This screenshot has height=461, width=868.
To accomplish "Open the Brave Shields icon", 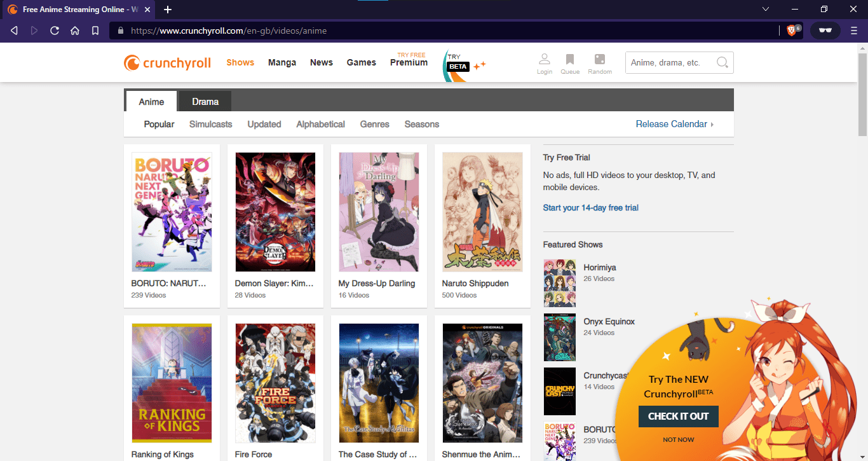I will click(x=792, y=30).
